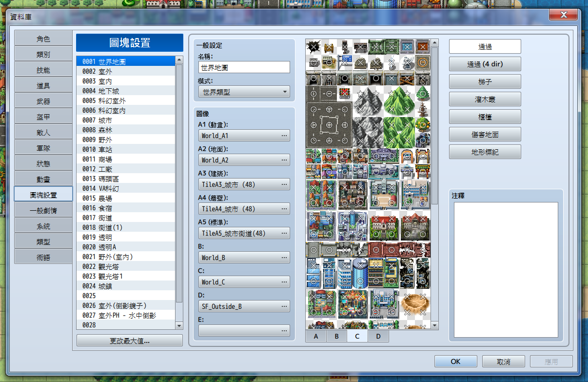Select the center crosshair tile of parking lot
The height and width of the screenshot is (382, 588).
[329, 125]
